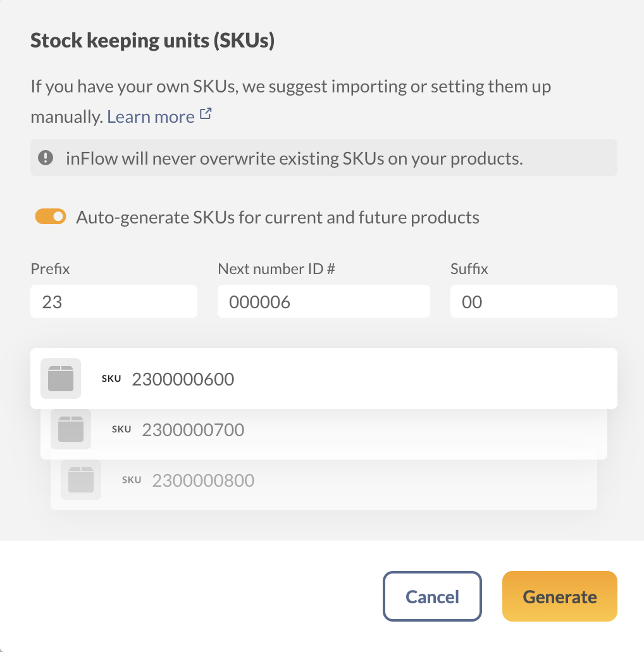
Task: Click the box icon for SKU 2300000600
Action: (x=61, y=379)
